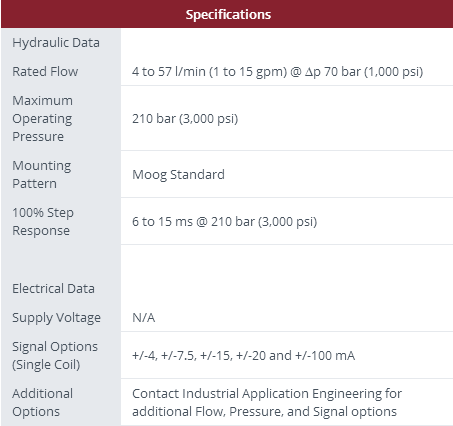Image resolution: width=453 pixels, height=426 pixels.
Task: Click the Maximum Operating Pressure label
Action: [42, 118]
